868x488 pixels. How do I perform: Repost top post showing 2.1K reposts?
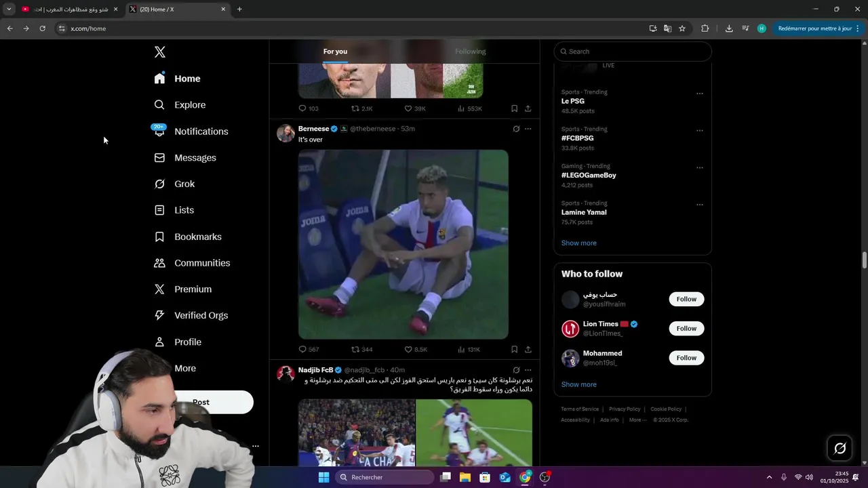pos(361,108)
